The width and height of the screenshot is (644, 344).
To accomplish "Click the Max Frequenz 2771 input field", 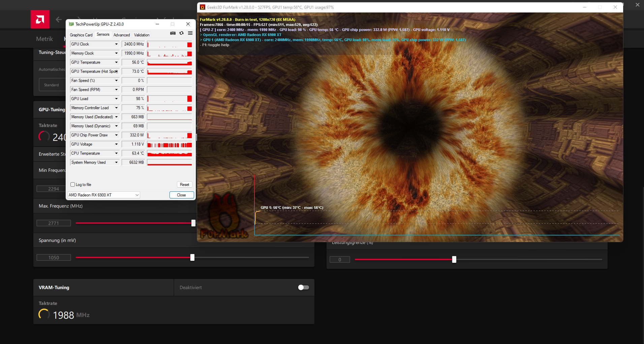I will click(54, 223).
